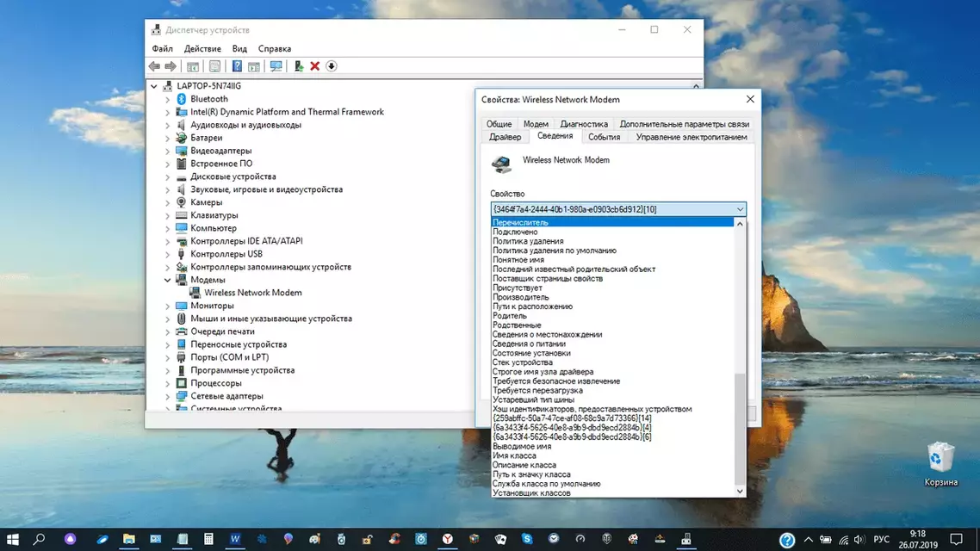Click the property list scrollbar down arrow
Image resolution: width=980 pixels, height=551 pixels.
(740, 491)
